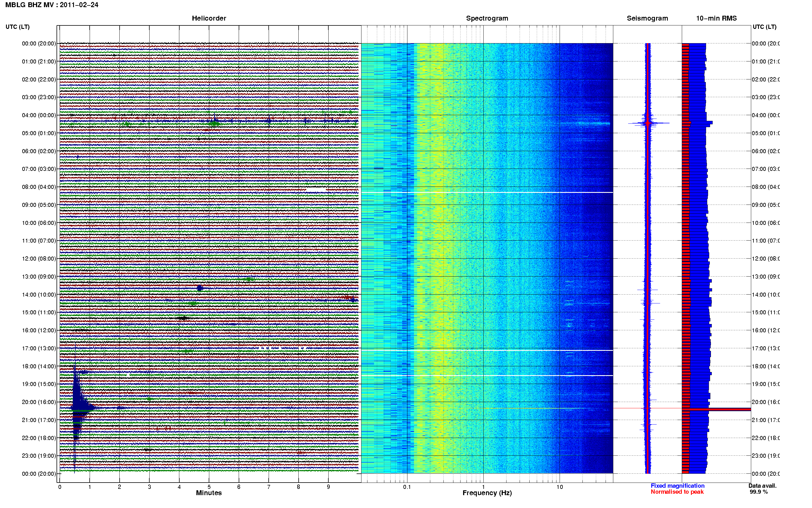812x508 pixels.
Task: Click the "2" tick on the Minutes axis
Action: coord(120,487)
